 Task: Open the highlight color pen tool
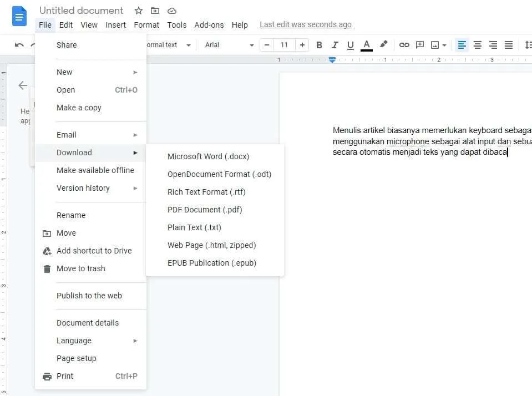[x=383, y=44]
